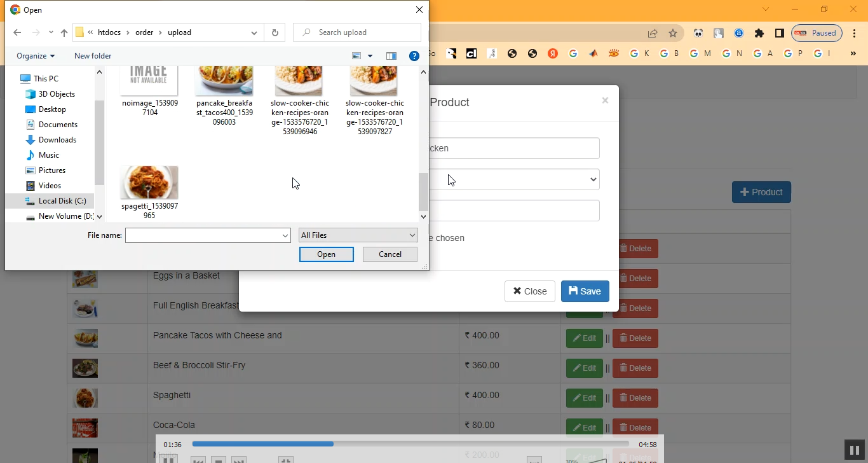Viewport: 868px width, 463px height.
Task: Share this page from the address bar
Action: pos(653,33)
